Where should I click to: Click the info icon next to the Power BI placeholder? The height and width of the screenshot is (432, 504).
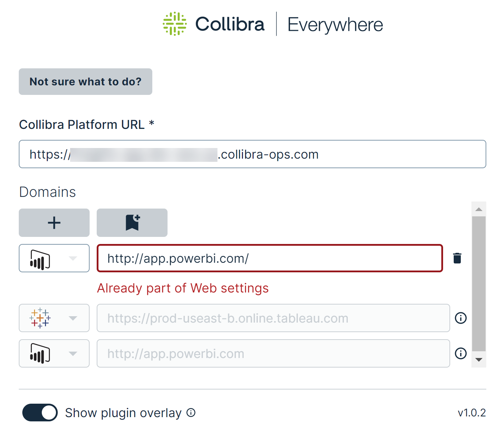pos(460,353)
